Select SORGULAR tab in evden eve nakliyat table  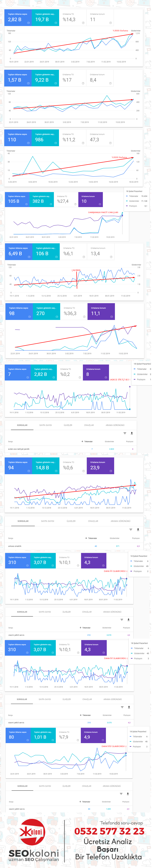[x=22, y=425]
